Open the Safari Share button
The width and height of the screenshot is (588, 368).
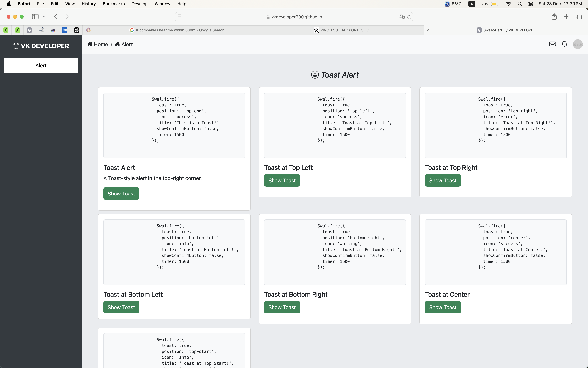[554, 17]
